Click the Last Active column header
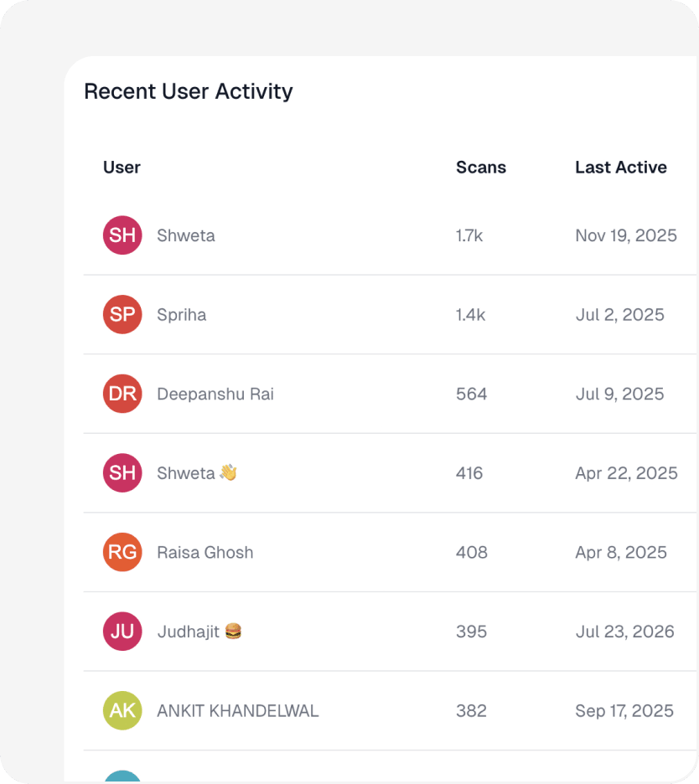Image resolution: width=699 pixels, height=784 pixels. click(621, 167)
